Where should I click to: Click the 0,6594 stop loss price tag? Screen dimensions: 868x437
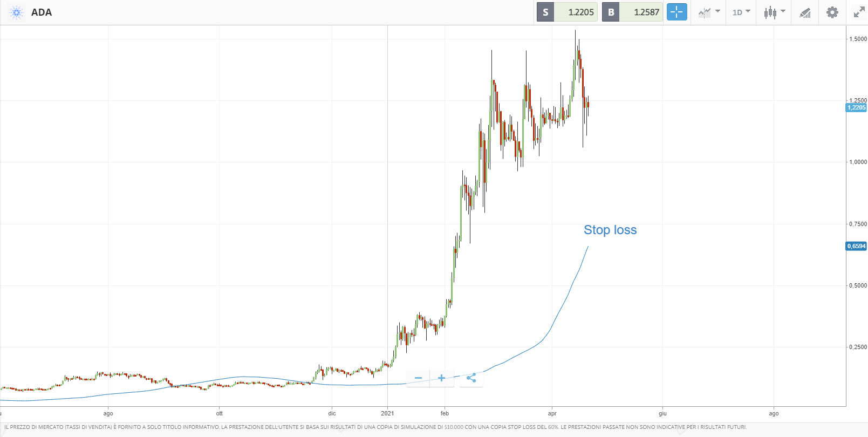click(856, 246)
